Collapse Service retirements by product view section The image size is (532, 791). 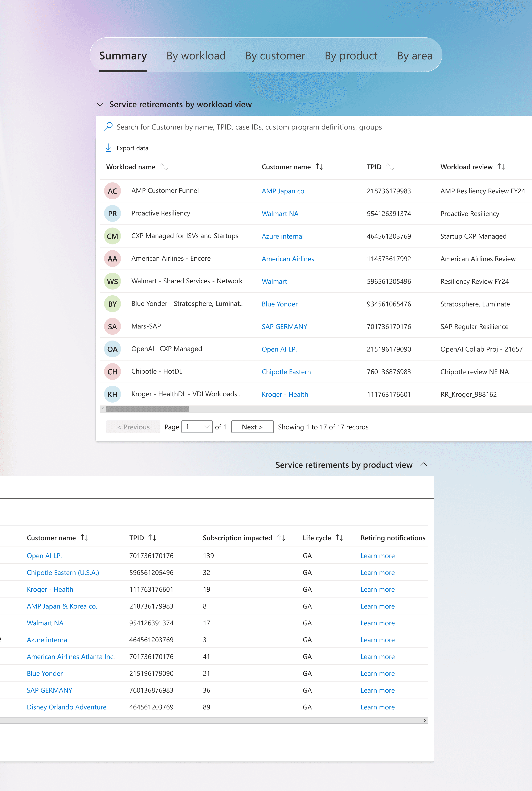pyautogui.click(x=424, y=464)
